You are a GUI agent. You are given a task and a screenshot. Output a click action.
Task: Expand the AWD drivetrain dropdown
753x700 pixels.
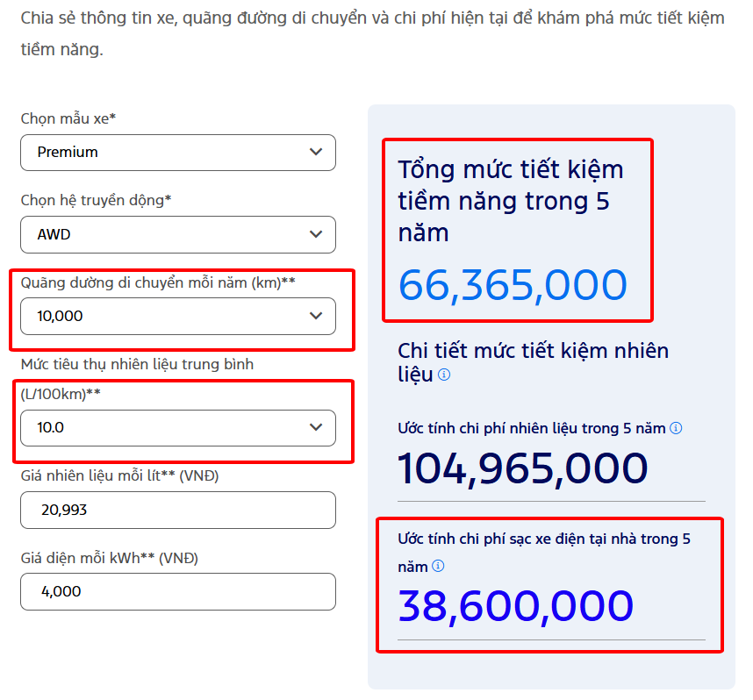(178, 234)
